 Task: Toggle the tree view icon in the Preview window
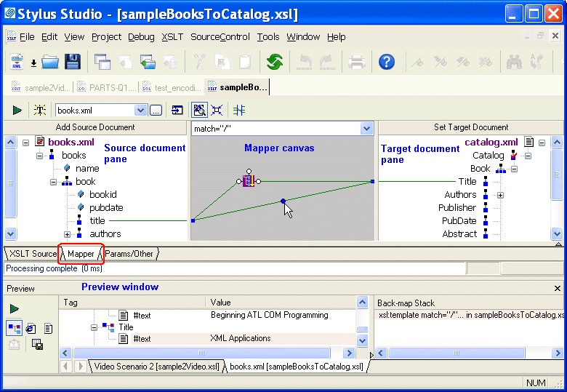coord(14,328)
